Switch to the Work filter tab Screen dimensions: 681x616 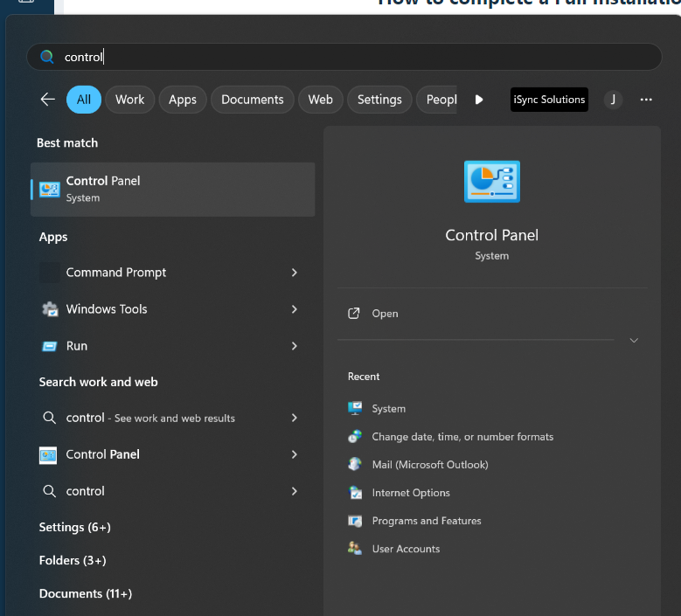click(x=130, y=100)
